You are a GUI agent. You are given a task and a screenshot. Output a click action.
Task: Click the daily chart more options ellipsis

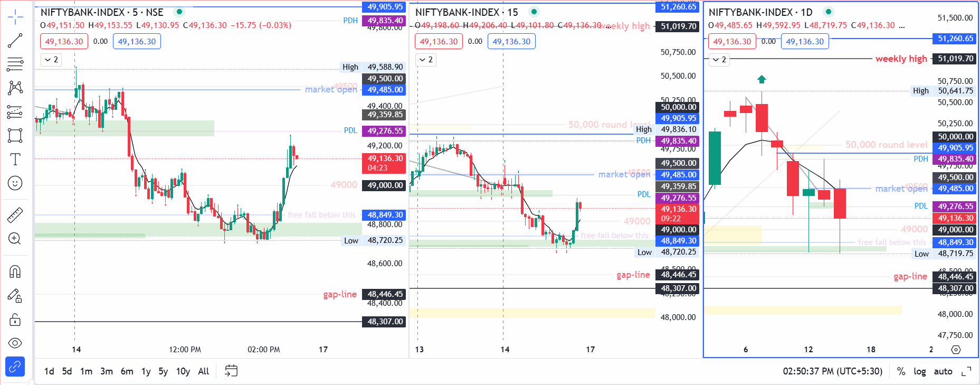901,25
